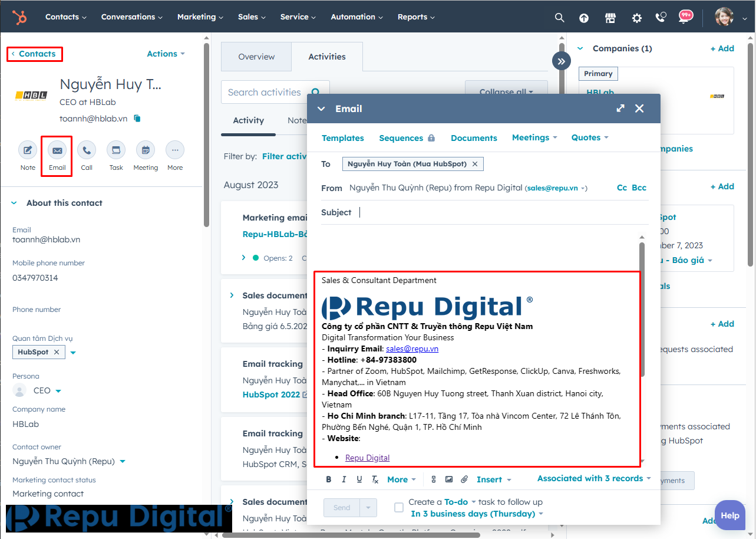Click the Note icon under contact name
This screenshot has height=539, width=756.
[28, 150]
